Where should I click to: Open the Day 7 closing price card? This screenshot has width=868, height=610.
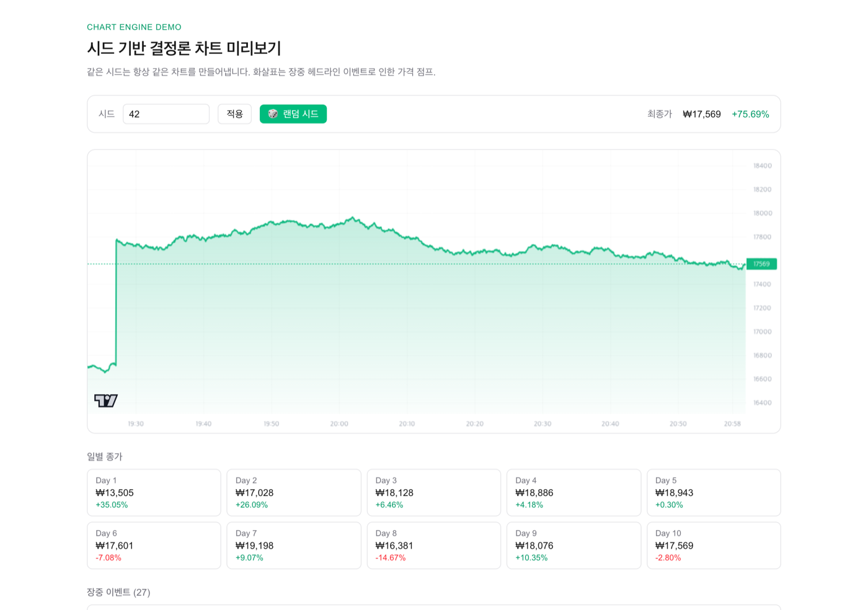[294, 546]
